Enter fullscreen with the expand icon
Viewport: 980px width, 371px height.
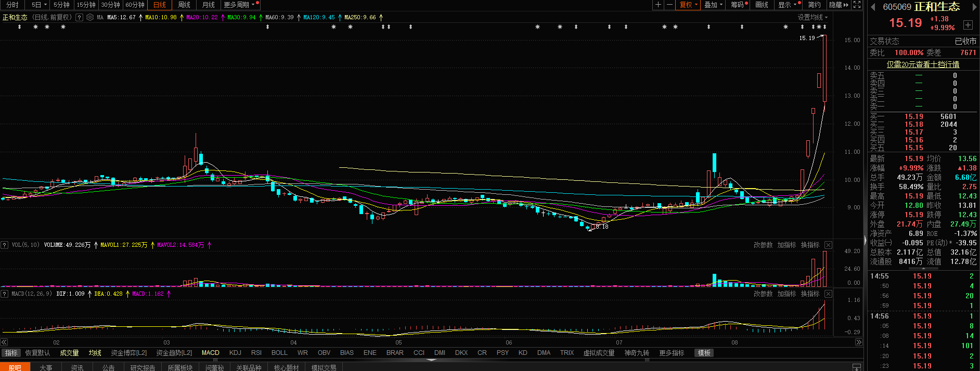tap(857, 5)
